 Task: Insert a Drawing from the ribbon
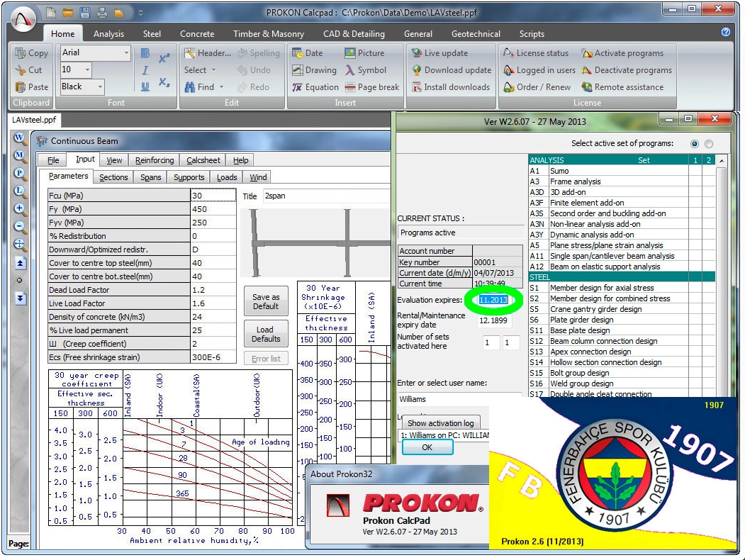[x=314, y=69]
